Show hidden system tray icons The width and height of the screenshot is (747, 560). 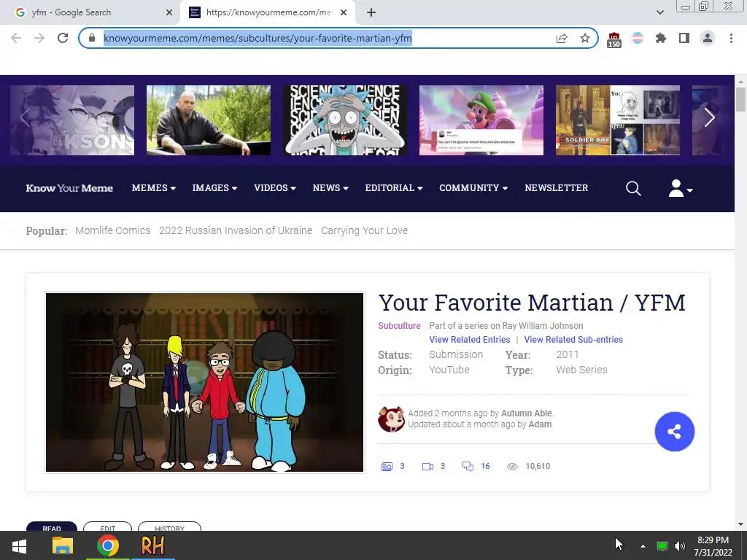tap(643, 546)
